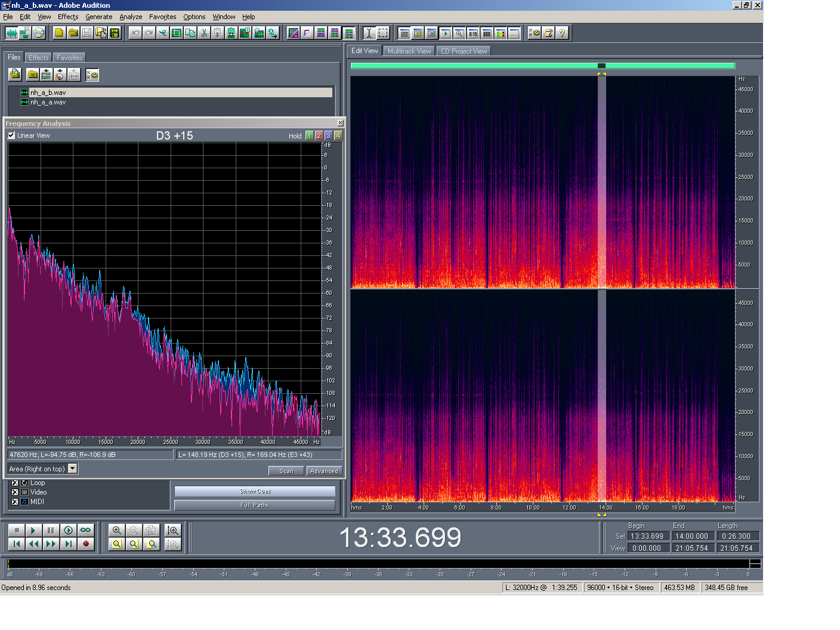Click the Cut scissors toolbar icon
This screenshot has height=630, width=840.
pos(204,33)
